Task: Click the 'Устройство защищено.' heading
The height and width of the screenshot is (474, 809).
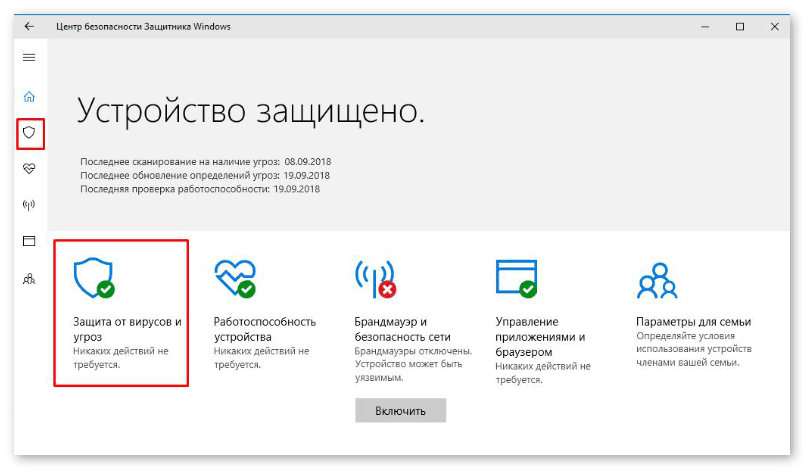Action: [251, 110]
